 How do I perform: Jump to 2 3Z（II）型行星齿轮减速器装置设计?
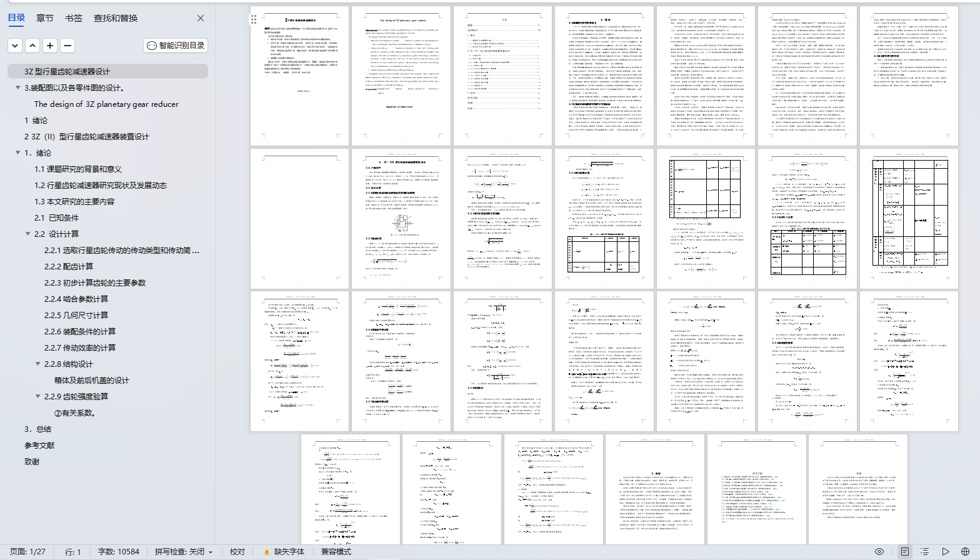87,136
